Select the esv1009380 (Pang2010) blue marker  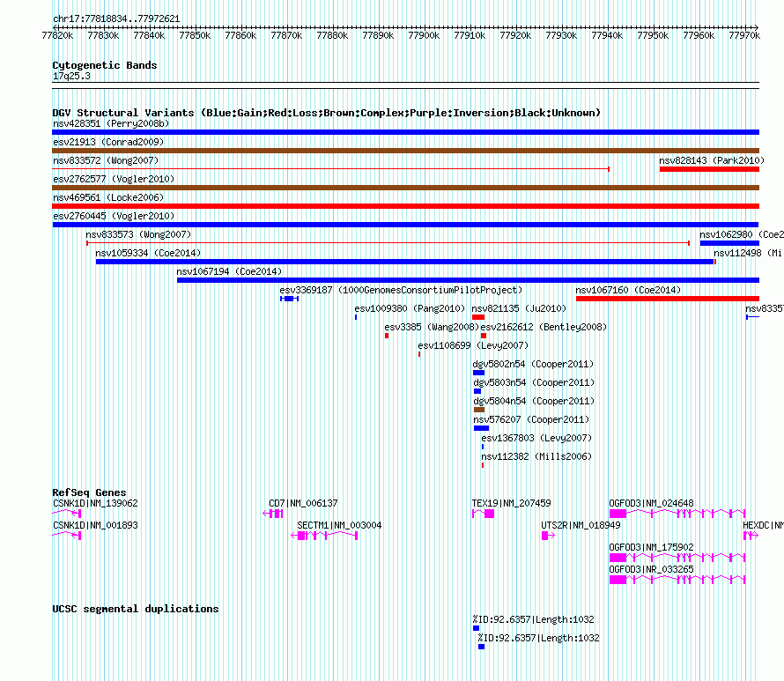pyautogui.click(x=356, y=317)
